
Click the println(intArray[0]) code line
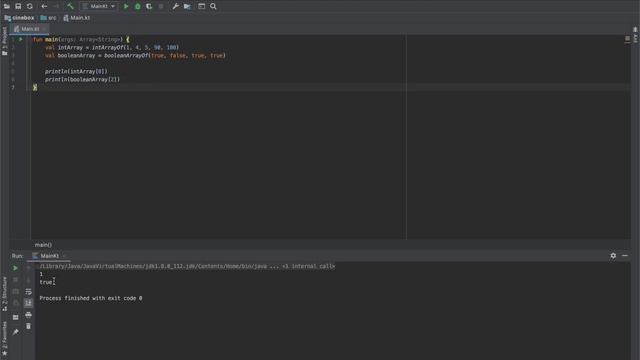(76, 71)
